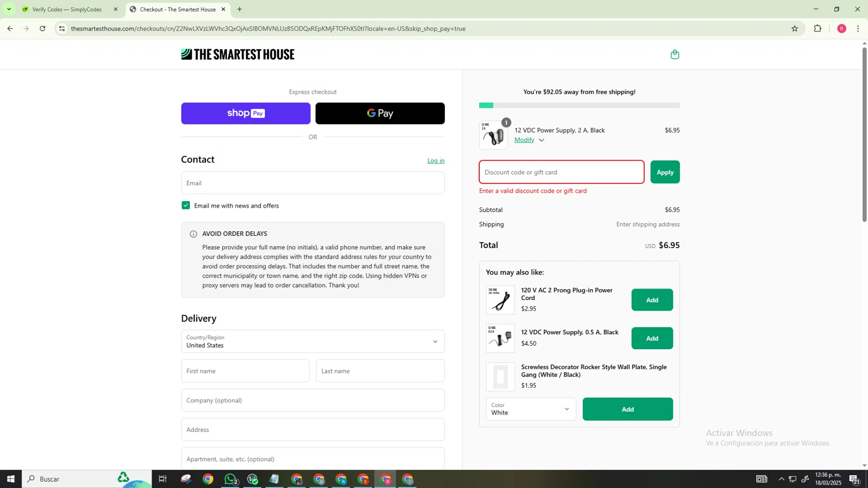Viewport: 868px width, 488px height.
Task: Open Task View on the taskbar
Action: pos(163,479)
